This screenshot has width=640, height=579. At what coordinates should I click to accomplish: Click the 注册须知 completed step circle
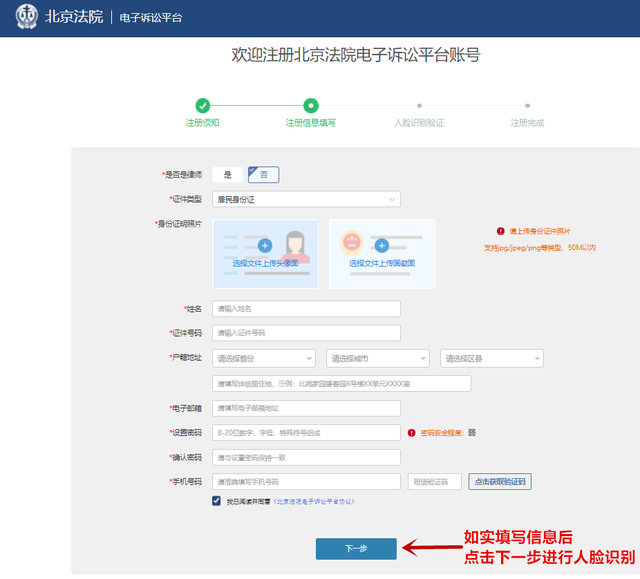point(202,106)
